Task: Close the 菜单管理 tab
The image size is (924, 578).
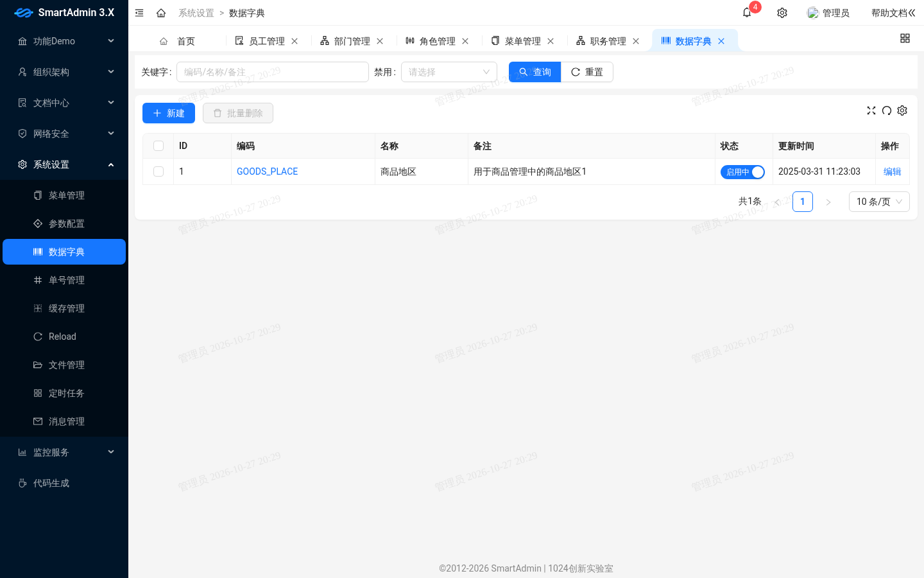Action: (x=551, y=41)
